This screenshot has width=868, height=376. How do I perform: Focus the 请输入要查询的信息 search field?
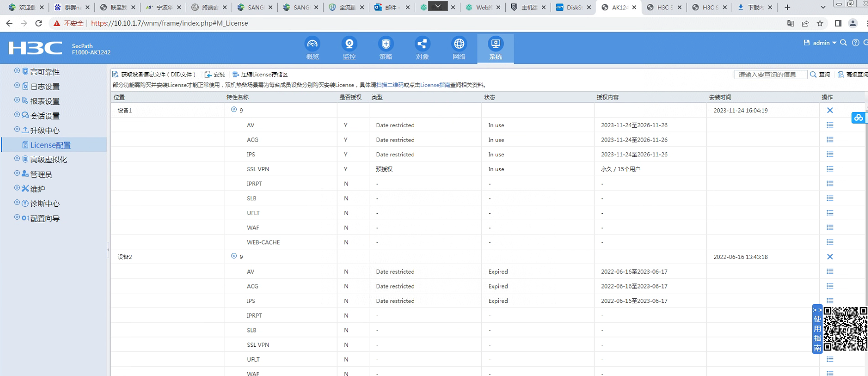coord(771,74)
